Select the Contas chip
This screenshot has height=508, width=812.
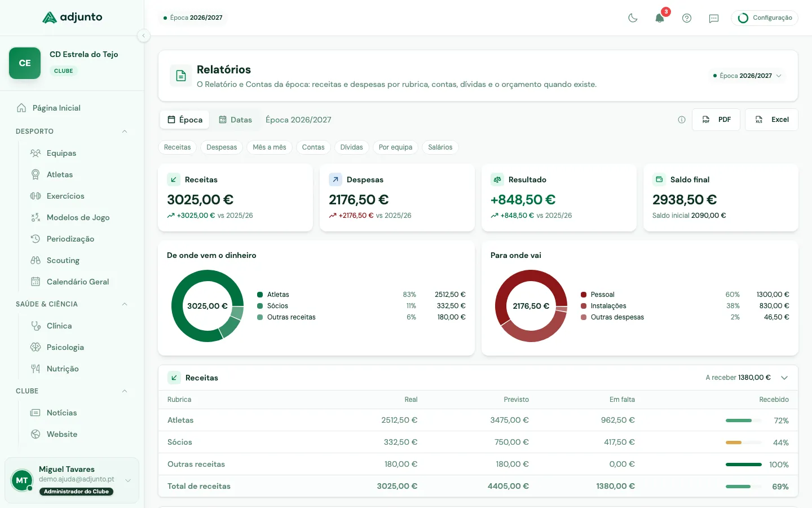pyautogui.click(x=313, y=147)
